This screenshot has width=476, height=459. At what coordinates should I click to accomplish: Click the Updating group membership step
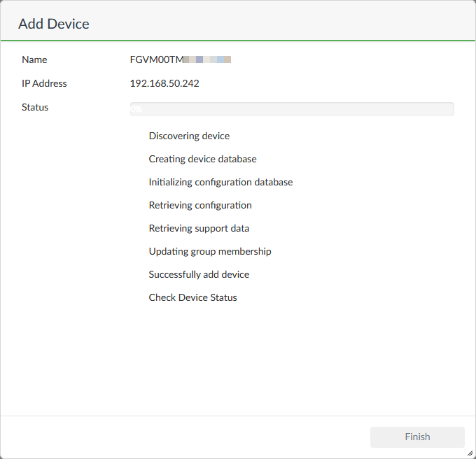tap(210, 251)
